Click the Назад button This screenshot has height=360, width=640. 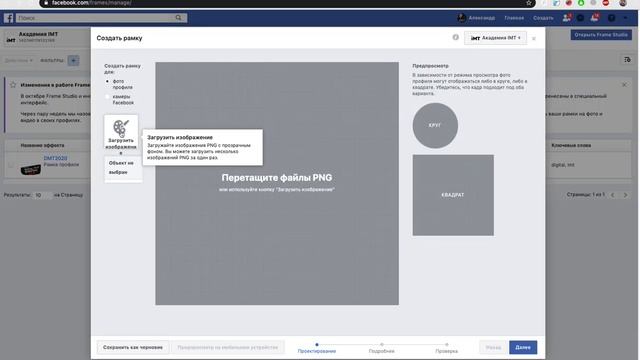(x=493, y=347)
